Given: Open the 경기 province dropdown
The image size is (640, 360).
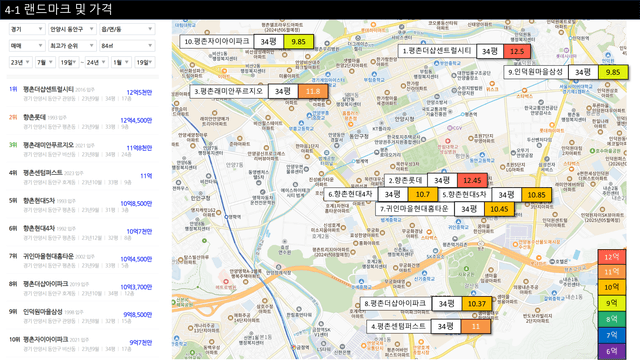Looking at the screenshot, I should point(27,29).
